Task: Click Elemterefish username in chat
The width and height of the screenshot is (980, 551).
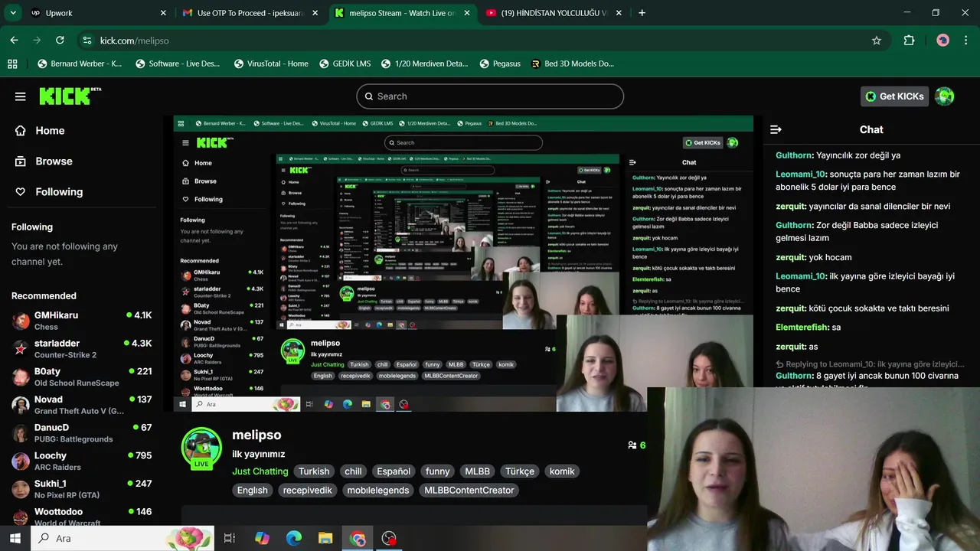Action: point(802,328)
